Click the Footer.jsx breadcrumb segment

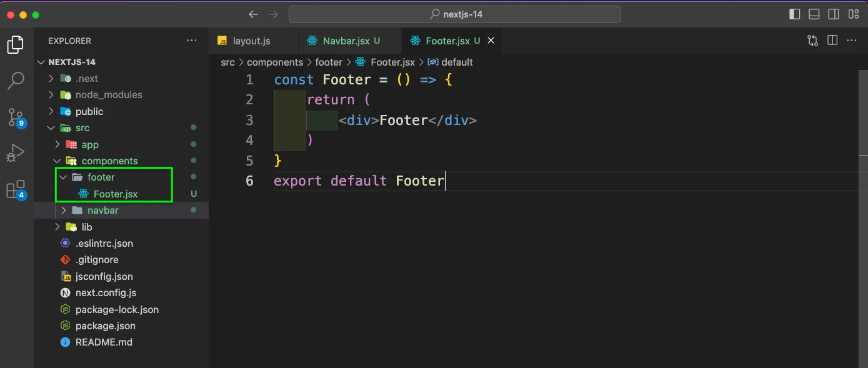coord(385,62)
